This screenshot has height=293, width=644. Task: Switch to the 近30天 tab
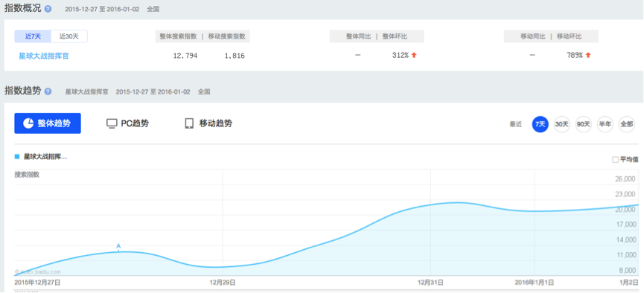click(x=69, y=36)
